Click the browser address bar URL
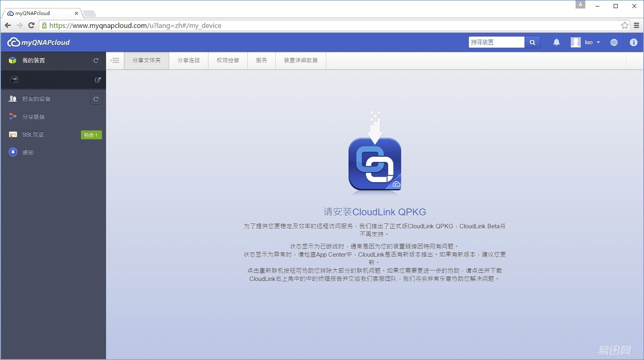 [135, 26]
